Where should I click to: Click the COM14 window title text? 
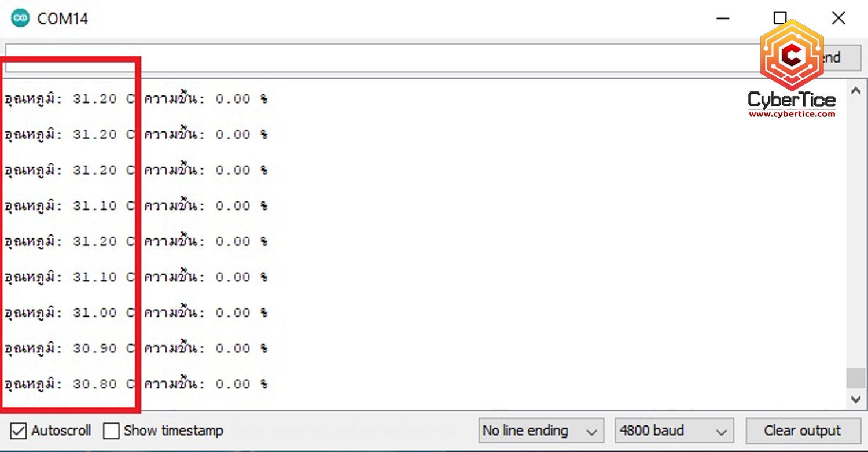[x=62, y=19]
